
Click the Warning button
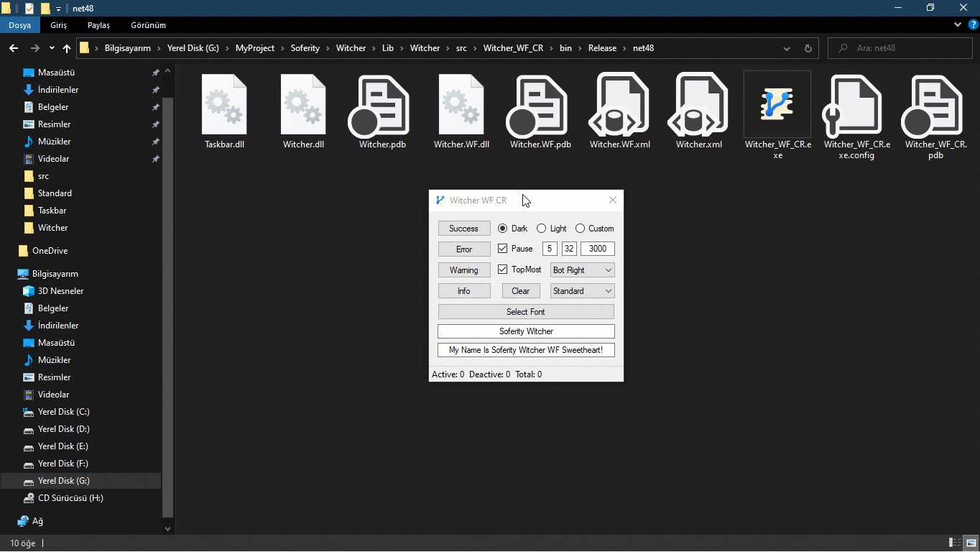point(464,270)
